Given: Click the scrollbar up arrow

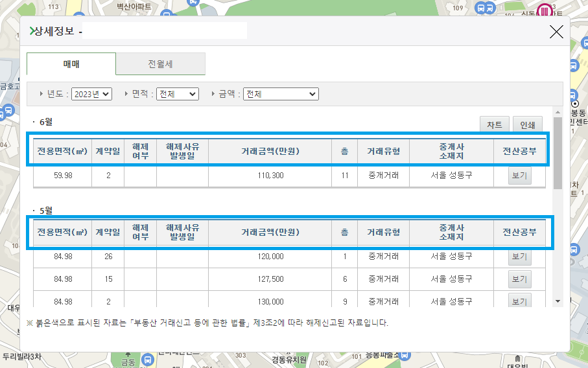Looking at the screenshot, I should point(558,112).
